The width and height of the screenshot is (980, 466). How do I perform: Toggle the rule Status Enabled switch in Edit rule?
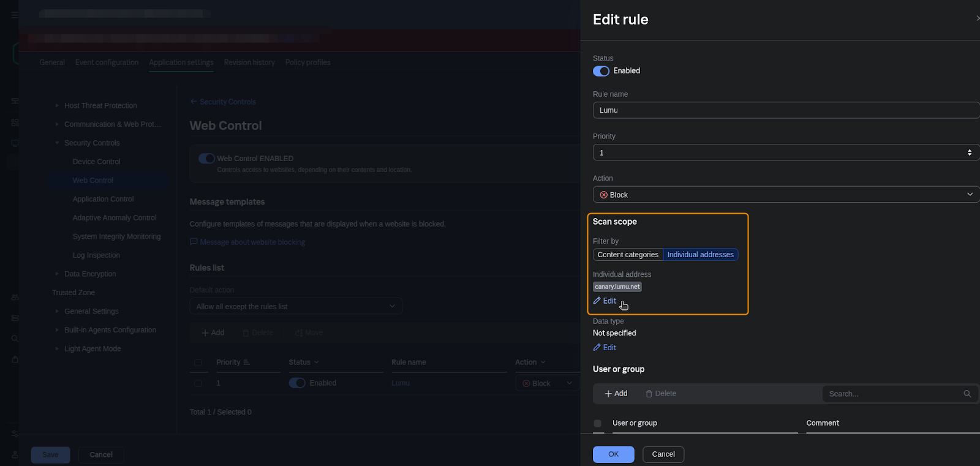click(x=601, y=71)
